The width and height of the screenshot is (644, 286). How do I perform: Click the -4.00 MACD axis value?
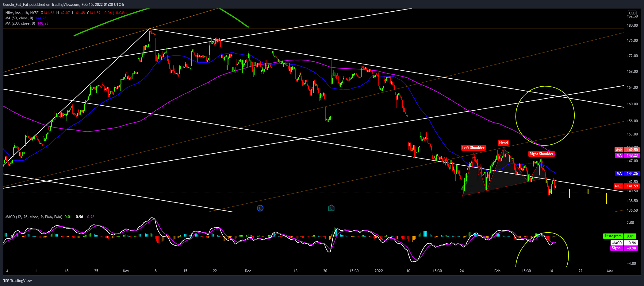631,264
